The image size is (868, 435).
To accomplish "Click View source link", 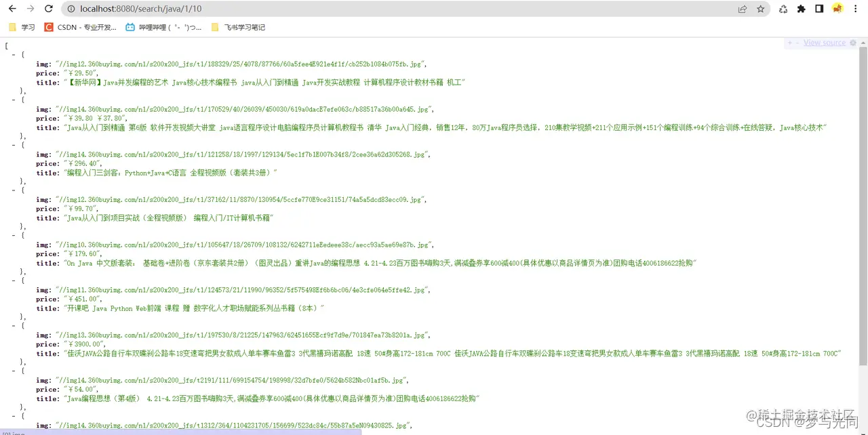I will (824, 43).
